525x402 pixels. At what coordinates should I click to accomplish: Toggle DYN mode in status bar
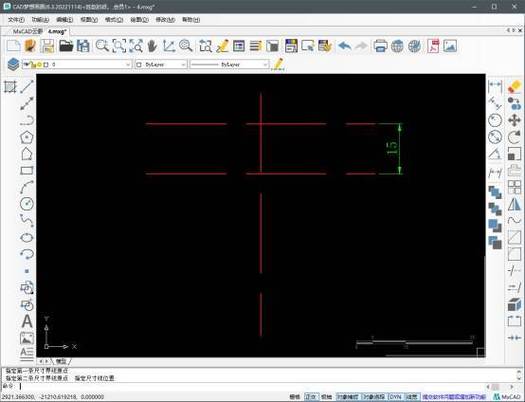(x=395, y=397)
